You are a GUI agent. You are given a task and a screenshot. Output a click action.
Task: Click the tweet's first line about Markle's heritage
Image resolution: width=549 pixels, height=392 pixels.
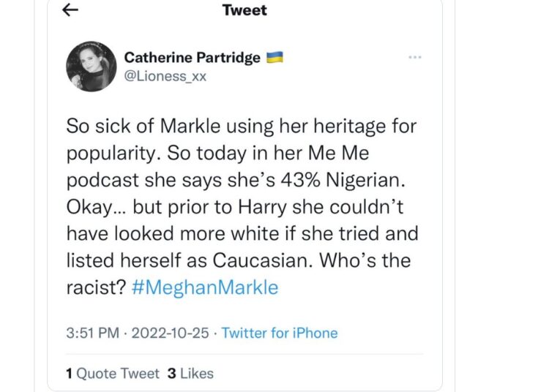pyautogui.click(x=242, y=127)
